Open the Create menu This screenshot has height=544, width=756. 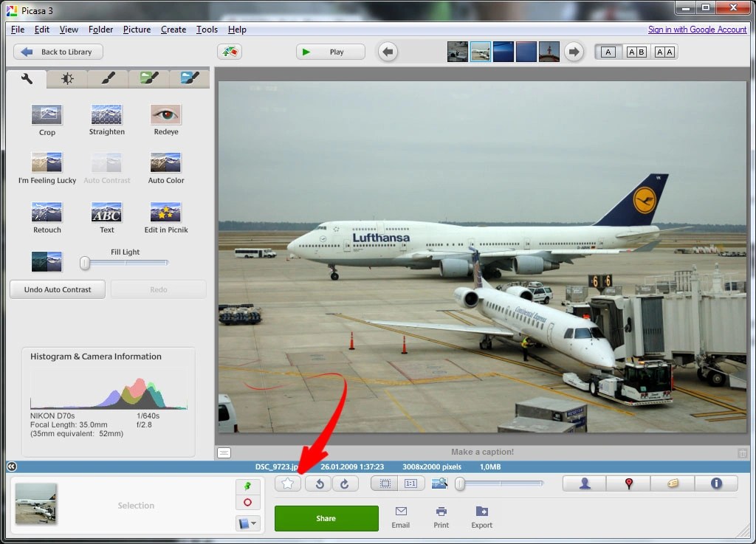173,30
